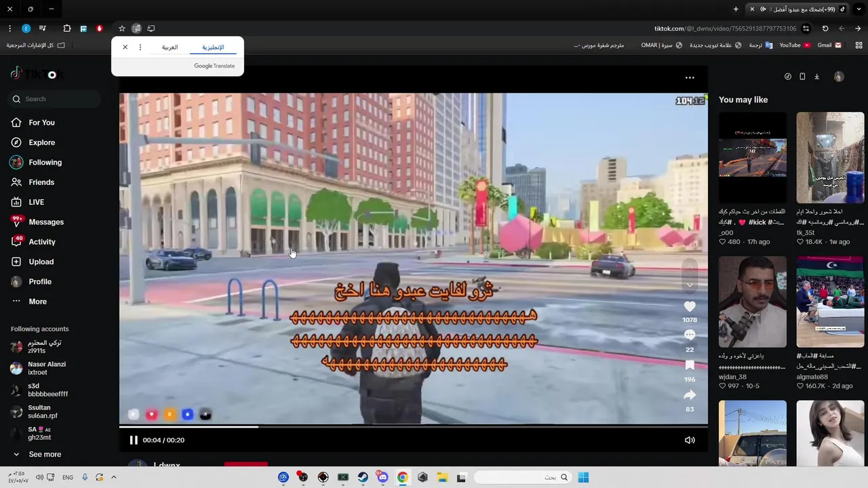The width and height of the screenshot is (868, 488).
Task: Open the Gmail bookmark
Action: [829, 45]
